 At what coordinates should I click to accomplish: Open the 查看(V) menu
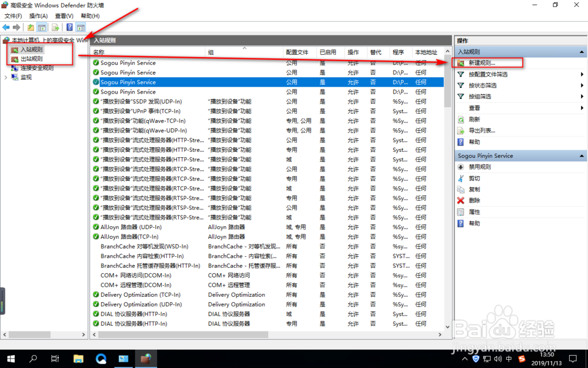pyautogui.click(x=64, y=16)
